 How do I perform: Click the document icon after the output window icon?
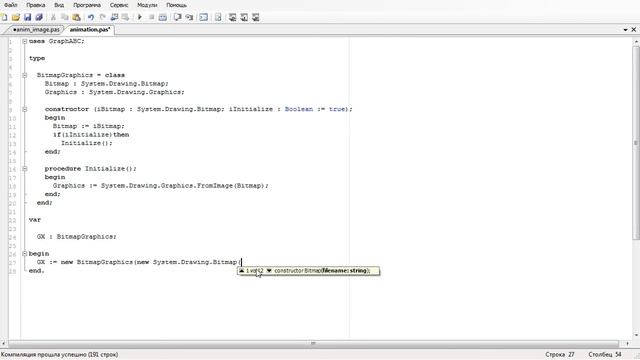point(218,17)
